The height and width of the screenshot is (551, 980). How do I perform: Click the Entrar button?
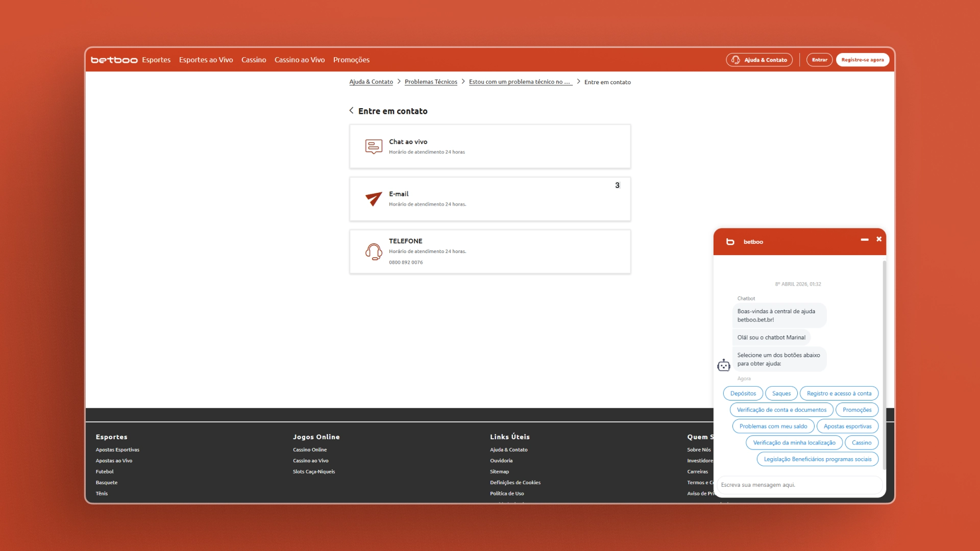point(820,60)
